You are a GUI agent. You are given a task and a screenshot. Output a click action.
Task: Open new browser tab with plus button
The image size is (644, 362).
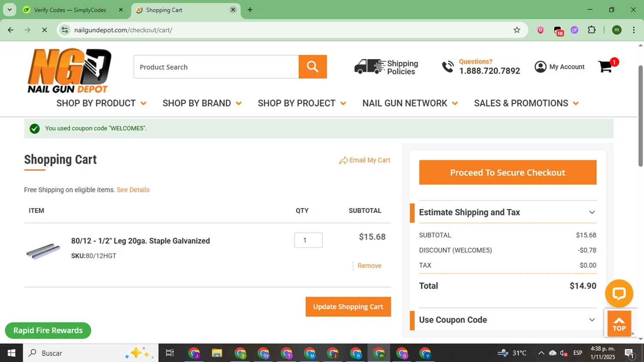click(x=250, y=10)
